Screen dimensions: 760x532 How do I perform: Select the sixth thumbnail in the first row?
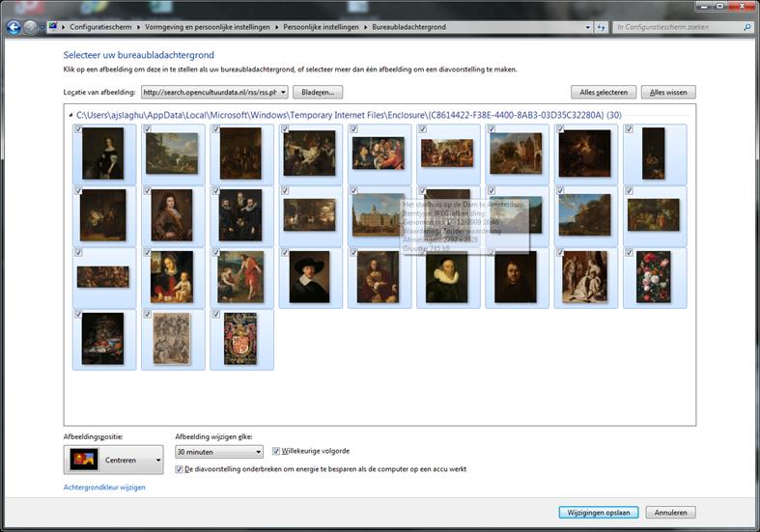coord(447,154)
